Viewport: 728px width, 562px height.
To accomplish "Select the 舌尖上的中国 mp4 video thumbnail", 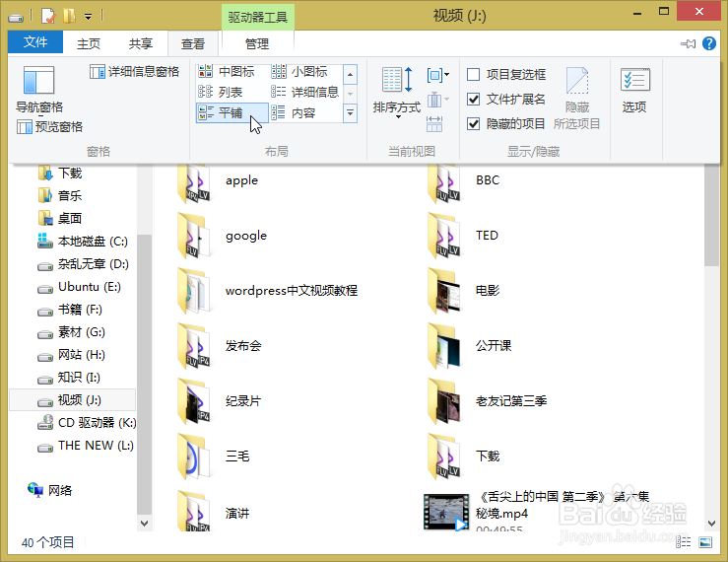I will pyautogui.click(x=446, y=512).
